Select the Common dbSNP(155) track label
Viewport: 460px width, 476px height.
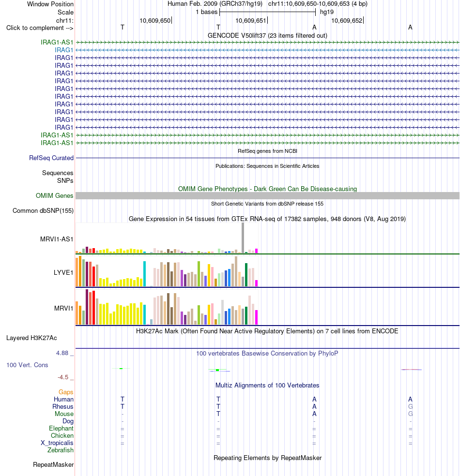tap(43, 211)
